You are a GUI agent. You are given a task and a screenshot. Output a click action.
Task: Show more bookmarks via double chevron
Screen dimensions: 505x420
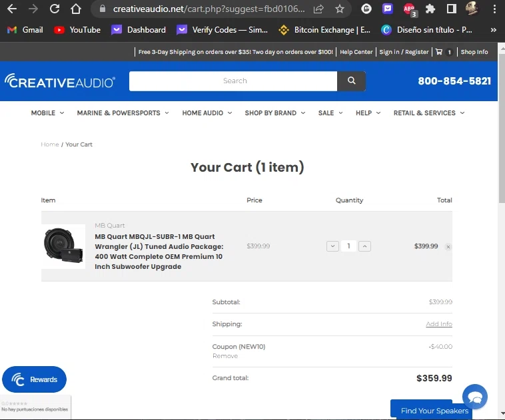(x=494, y=30)
